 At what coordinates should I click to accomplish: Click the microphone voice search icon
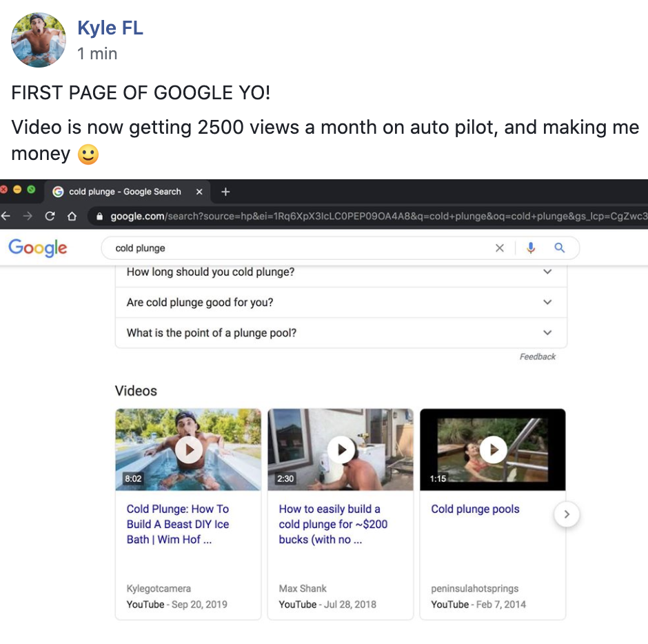click(x=531, y=248)
